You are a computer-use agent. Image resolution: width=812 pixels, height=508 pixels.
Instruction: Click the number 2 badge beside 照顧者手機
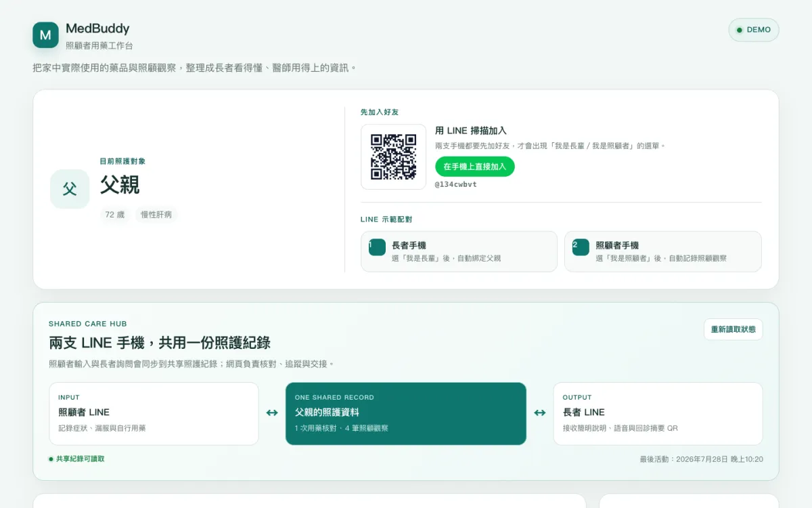click(x=581, y=247)
